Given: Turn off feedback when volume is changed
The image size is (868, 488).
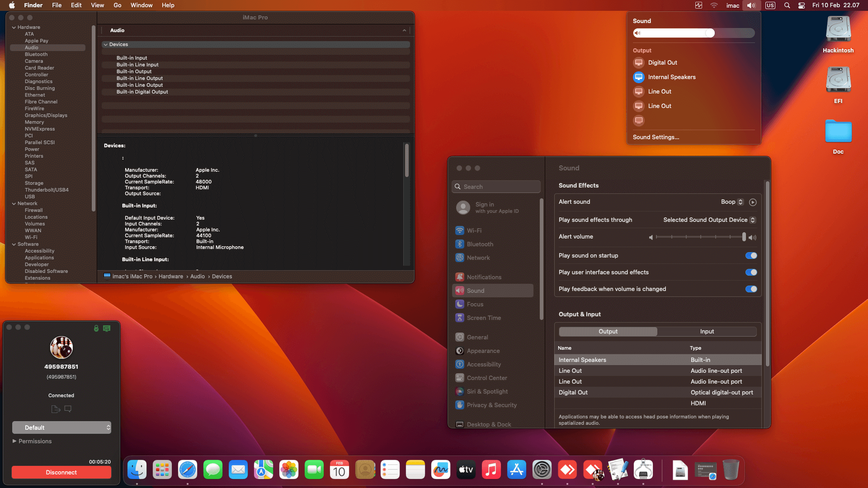Looking at the screenshot, I should click(751, 289).
